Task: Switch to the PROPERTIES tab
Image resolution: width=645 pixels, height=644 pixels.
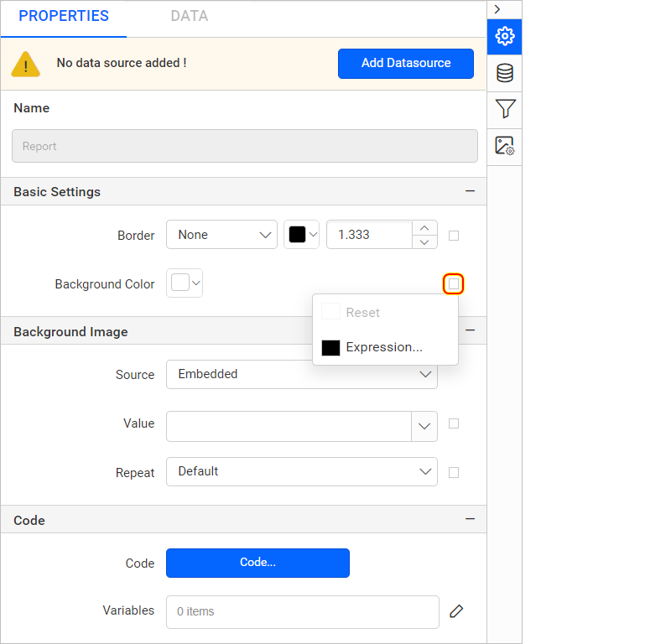Action: tap(64, 17)
